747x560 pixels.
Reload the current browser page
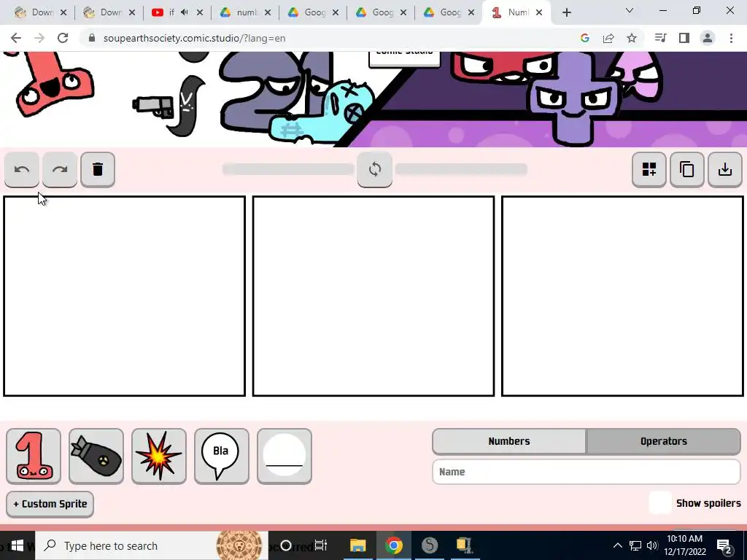[x=63, y=38]
